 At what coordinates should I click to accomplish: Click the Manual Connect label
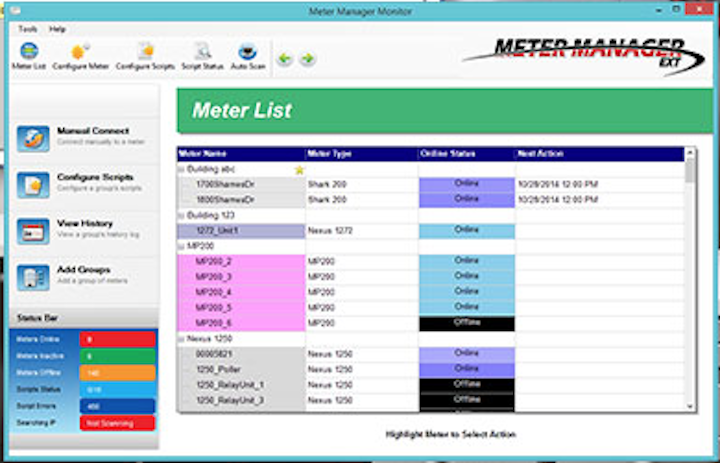coord(93,131)
